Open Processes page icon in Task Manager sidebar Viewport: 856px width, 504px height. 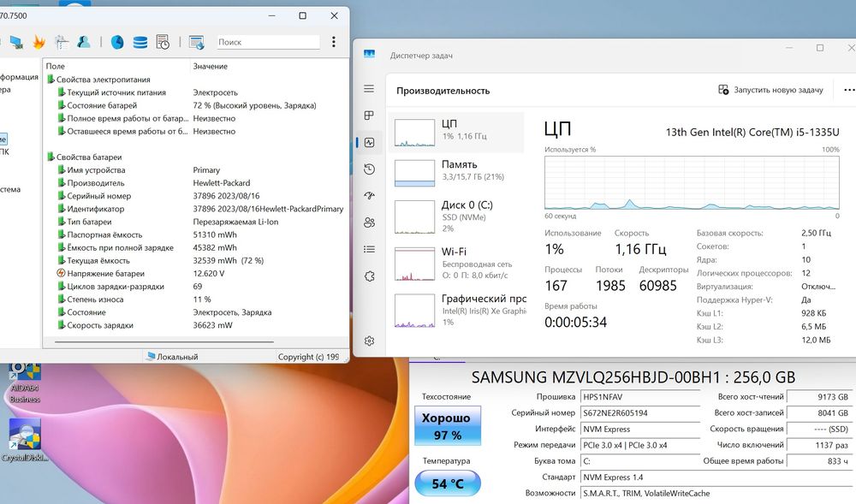click(x=369, y=116)
